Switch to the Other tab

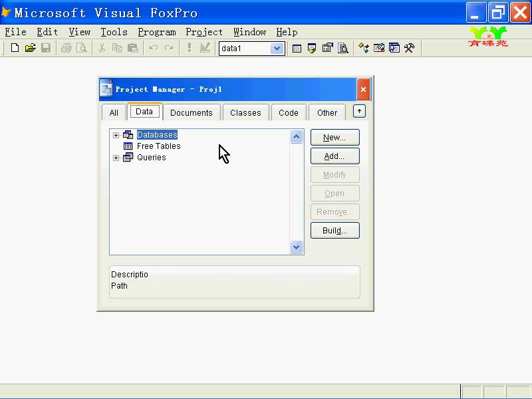[327, 112]
